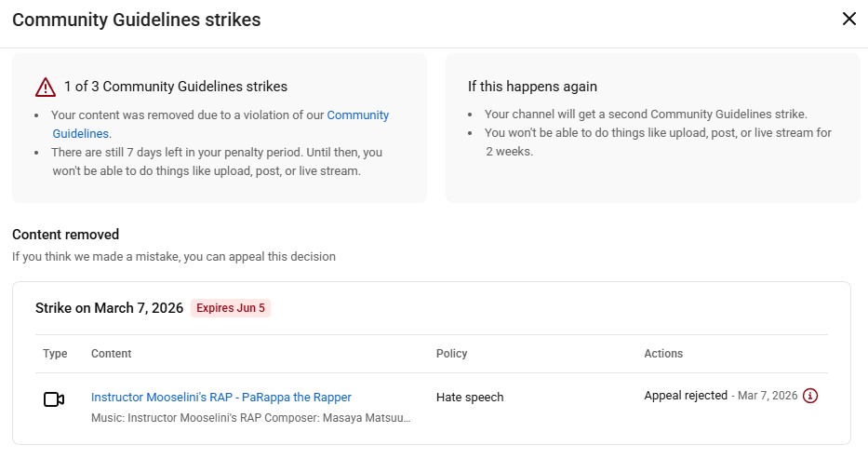Screen dimensions: 868x459
Task: Click the Policy column header
Action: tap(451, 354)
